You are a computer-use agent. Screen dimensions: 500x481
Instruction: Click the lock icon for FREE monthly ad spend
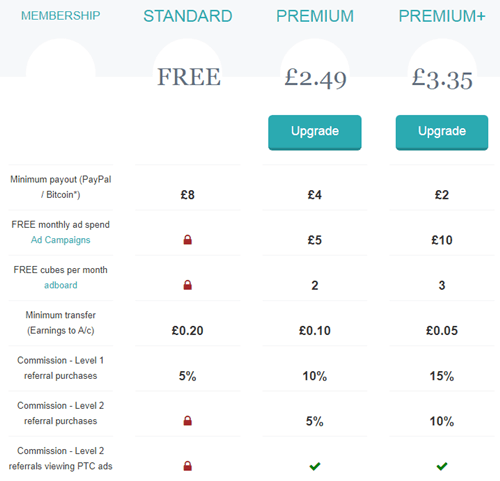(x=188, y=240)
